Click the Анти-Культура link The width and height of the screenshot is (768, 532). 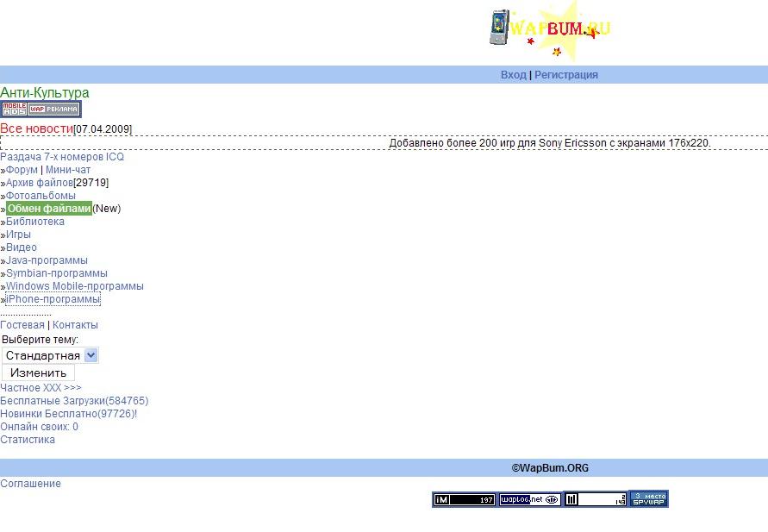tap(45, 92)
